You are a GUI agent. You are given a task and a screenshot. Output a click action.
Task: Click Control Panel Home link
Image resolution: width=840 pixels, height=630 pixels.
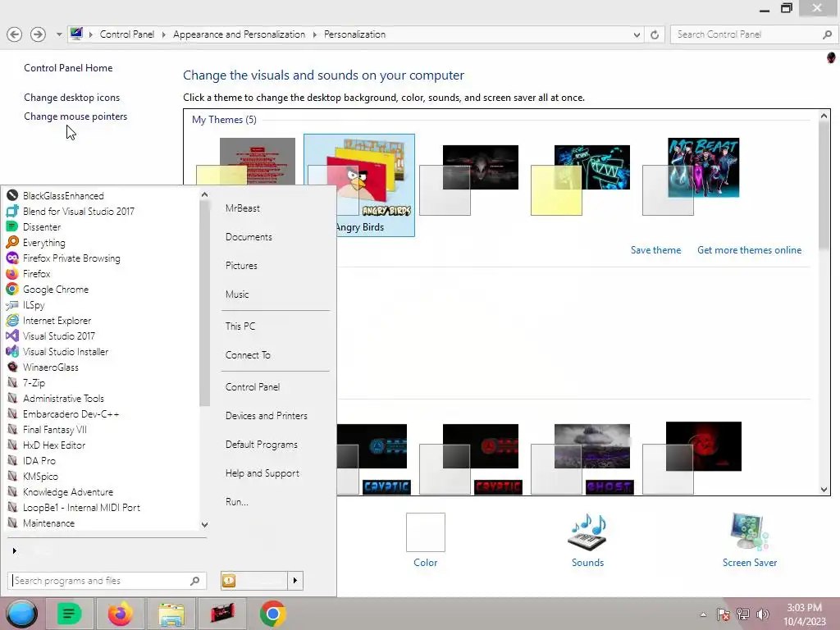point(68,67)
